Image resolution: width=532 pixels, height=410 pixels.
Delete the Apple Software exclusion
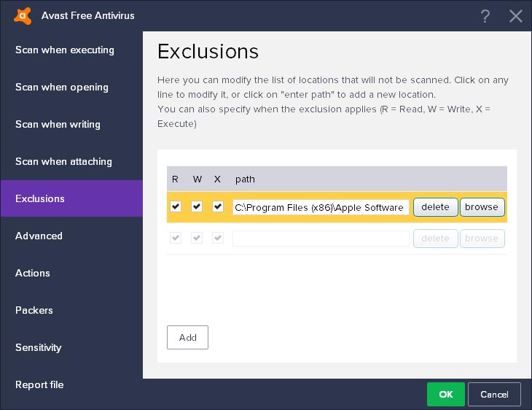[x=436, y=207]
